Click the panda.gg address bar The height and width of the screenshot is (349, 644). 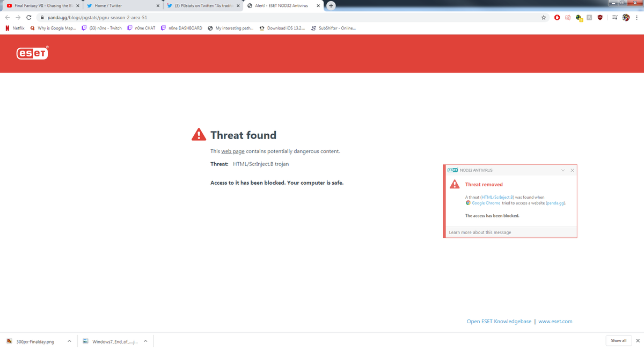(x=290, y=17)
